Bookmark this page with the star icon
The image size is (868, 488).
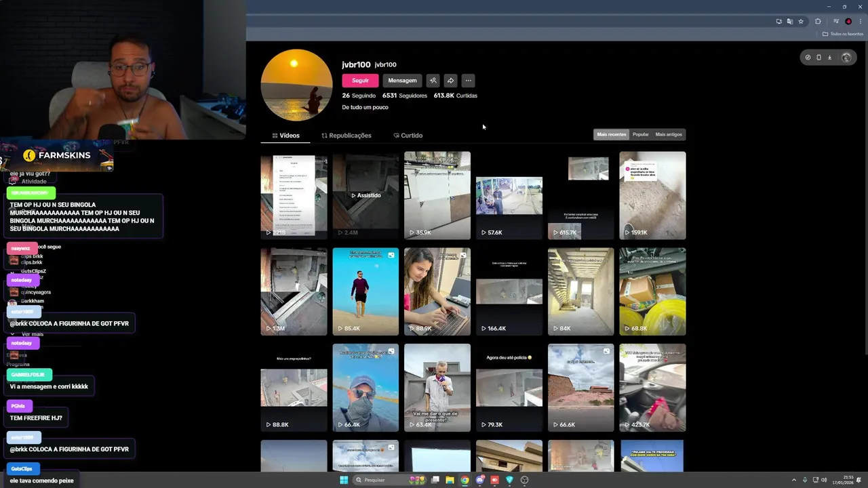pos(801,22)
